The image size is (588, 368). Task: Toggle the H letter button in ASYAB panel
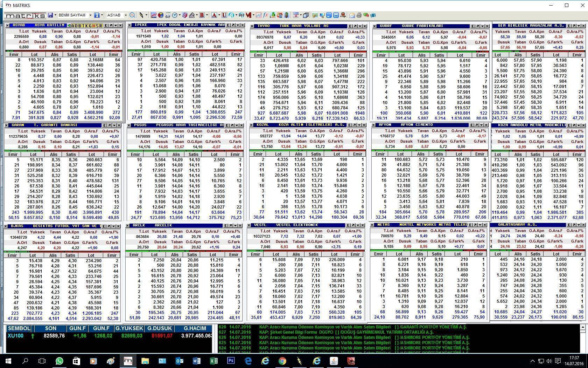point(93,26)
